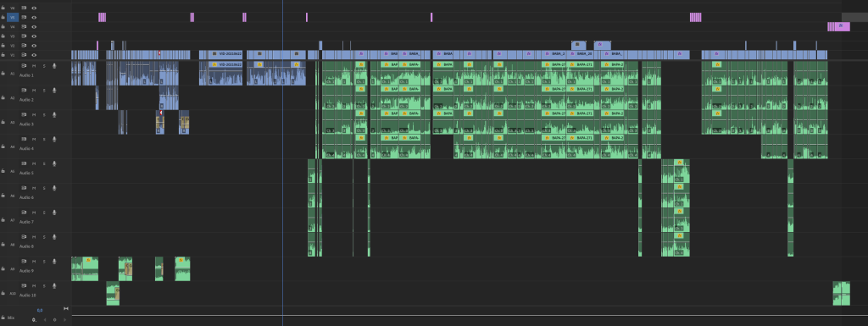Enable voice-over record on Audio 2

(54, 90)
